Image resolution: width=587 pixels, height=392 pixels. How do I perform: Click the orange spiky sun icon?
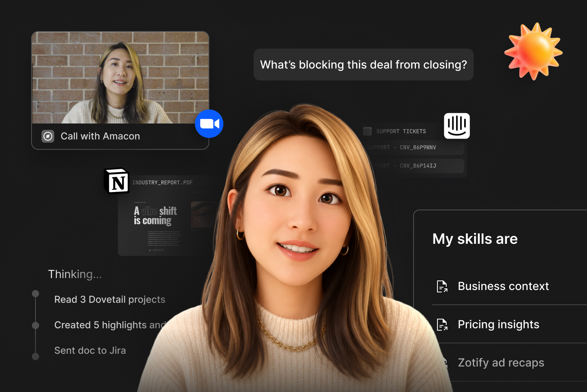pos(534,51)
